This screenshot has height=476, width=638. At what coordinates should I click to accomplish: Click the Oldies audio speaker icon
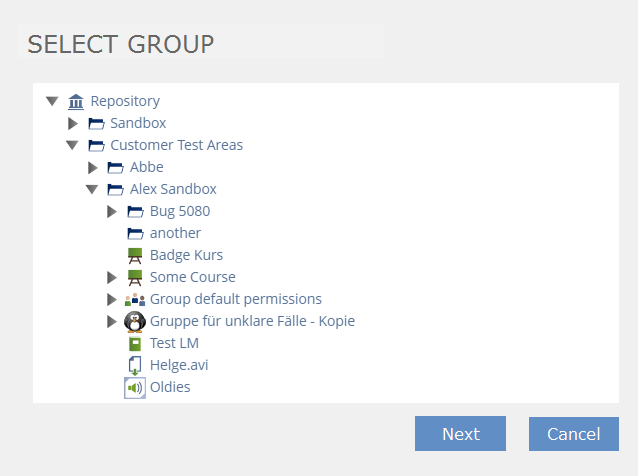click(x=135, y=387)
